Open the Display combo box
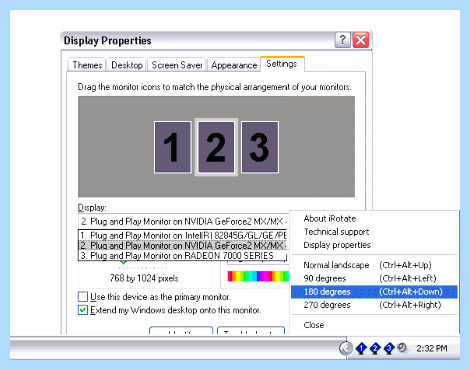The image size is (470, 370). (x=183, y=221)
